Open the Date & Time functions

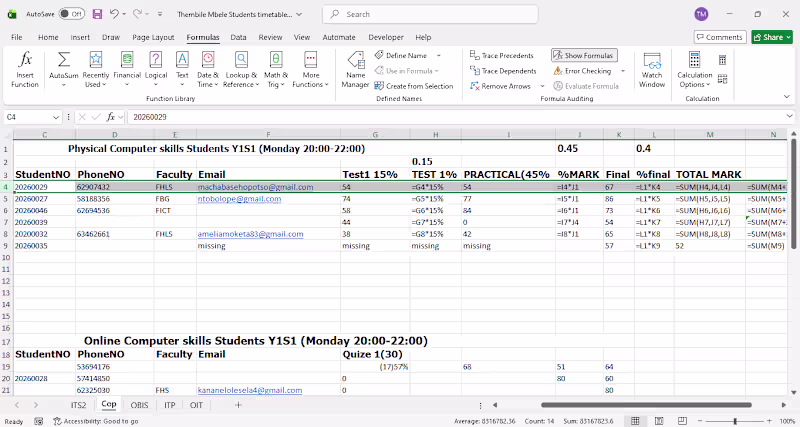coord(208,69)
